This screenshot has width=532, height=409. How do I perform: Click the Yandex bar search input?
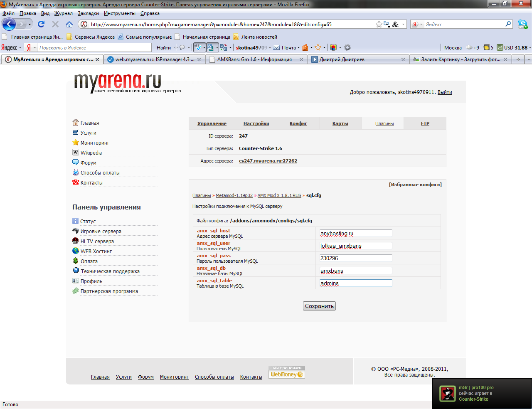pyautogui.click(x=94, y=47)
